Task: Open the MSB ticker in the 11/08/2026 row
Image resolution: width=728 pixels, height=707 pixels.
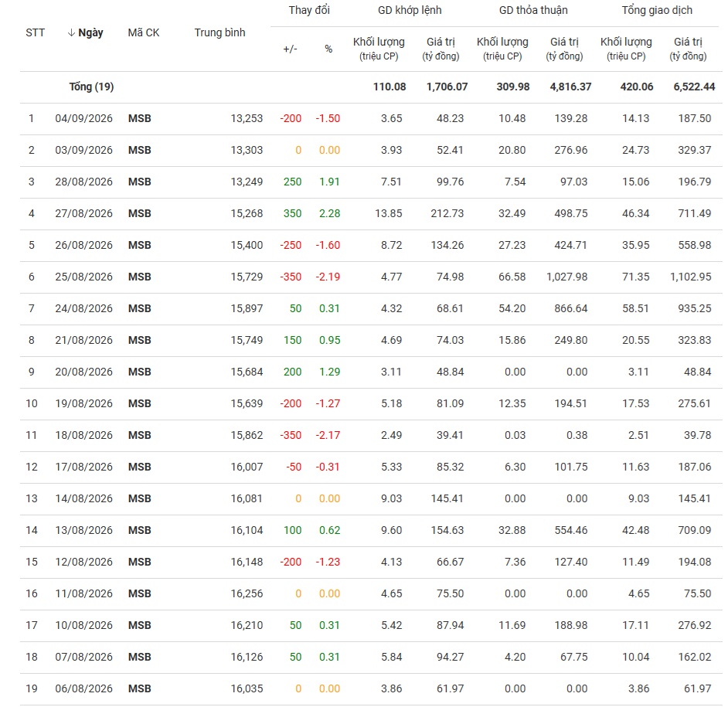Action: tap(140, 593)
